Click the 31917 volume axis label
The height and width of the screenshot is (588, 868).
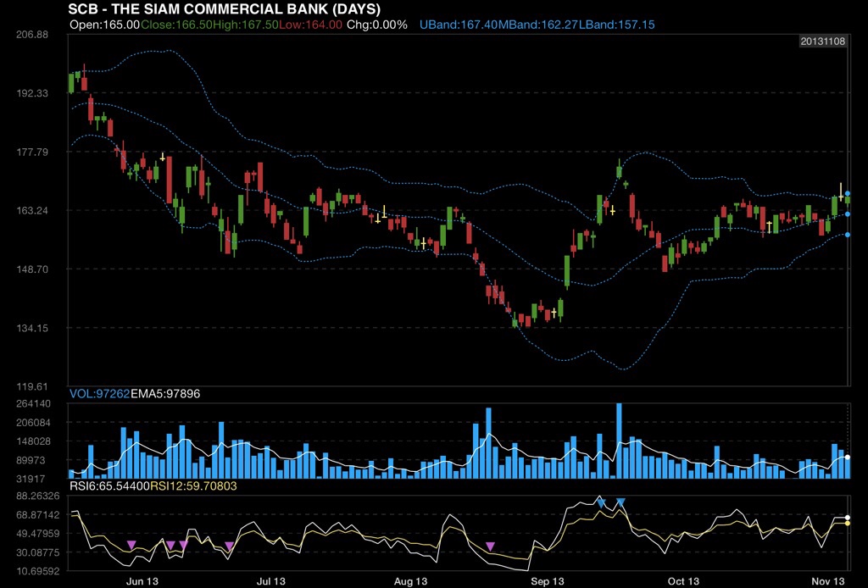[x=31, y=479]
